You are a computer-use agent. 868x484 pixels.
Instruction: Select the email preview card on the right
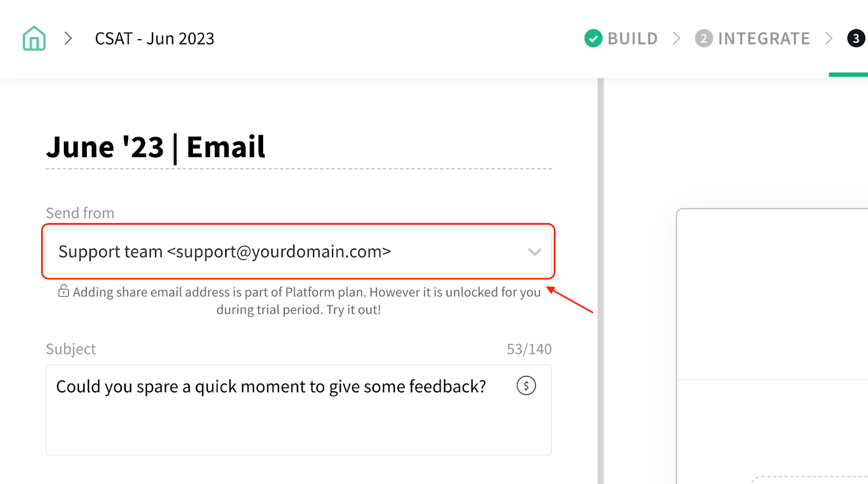point(772,346)
